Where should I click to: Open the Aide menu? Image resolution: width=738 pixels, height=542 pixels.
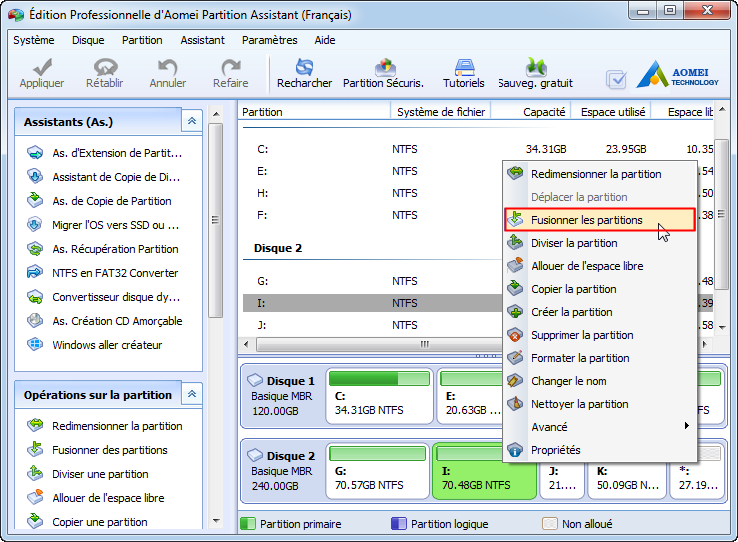coord(325,40)
